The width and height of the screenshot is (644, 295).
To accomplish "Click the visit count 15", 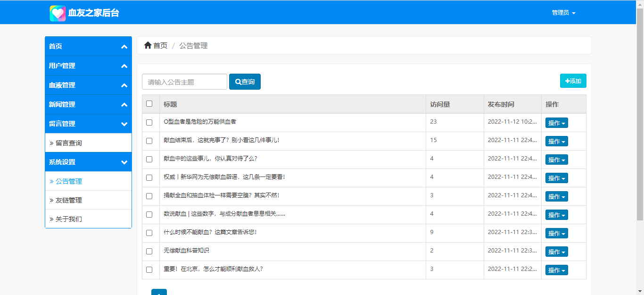I will [x=433, y=140].
